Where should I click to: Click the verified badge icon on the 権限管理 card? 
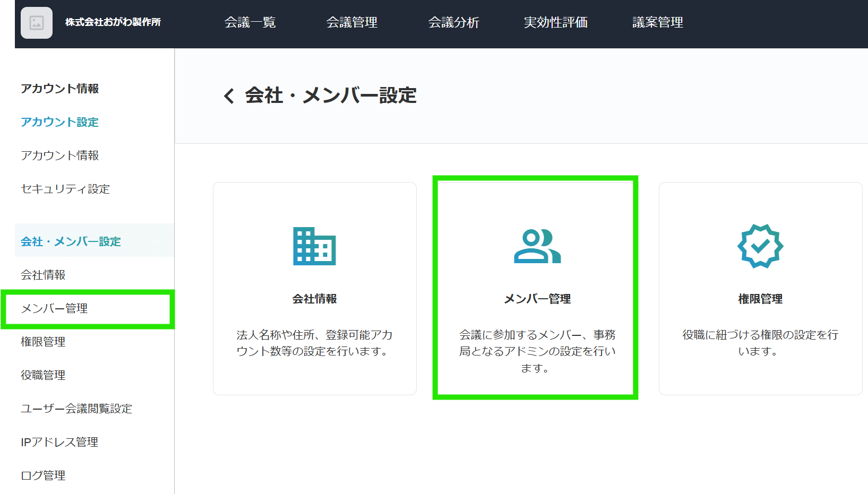coord(760,246)
